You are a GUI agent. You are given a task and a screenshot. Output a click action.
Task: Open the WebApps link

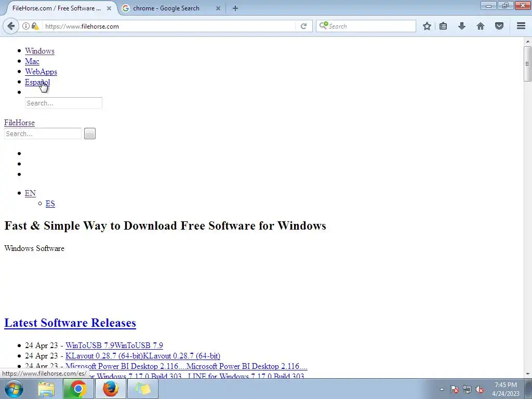coord(41,72)
